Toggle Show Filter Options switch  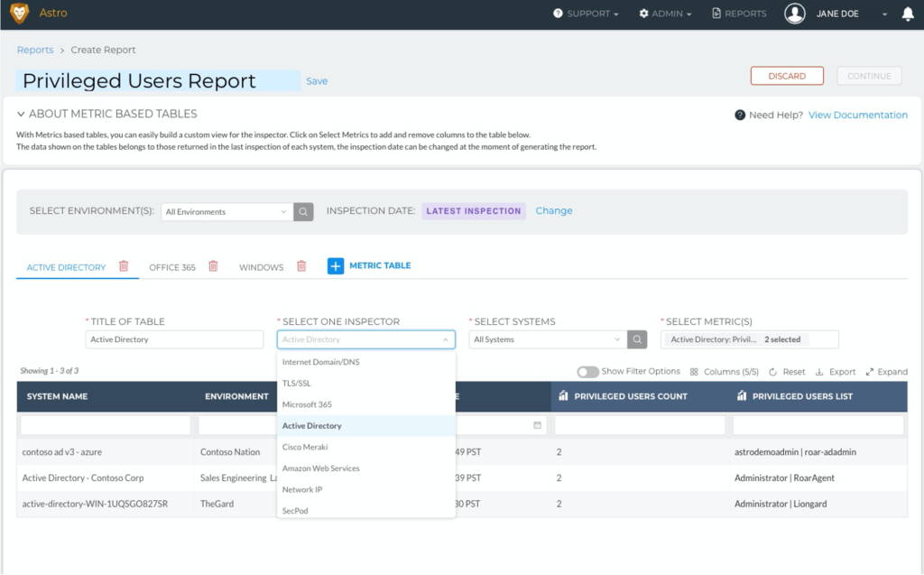587,372
